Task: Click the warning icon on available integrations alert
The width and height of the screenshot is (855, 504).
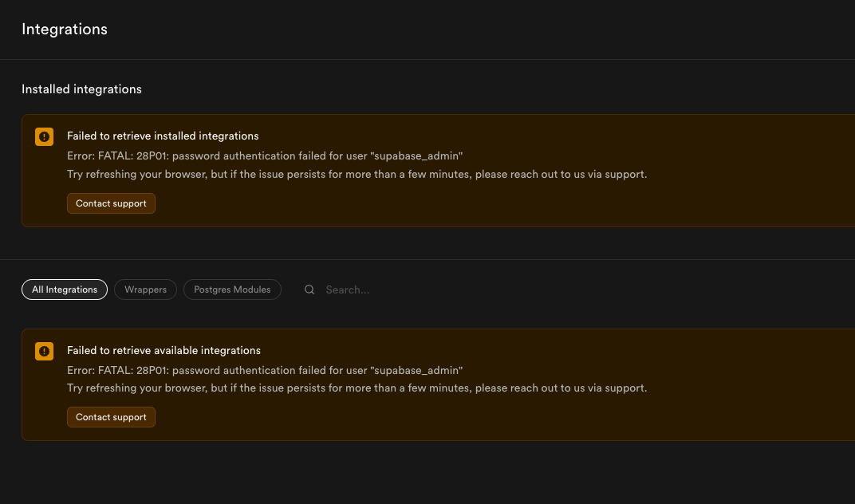Action: (x=44, y=351)
